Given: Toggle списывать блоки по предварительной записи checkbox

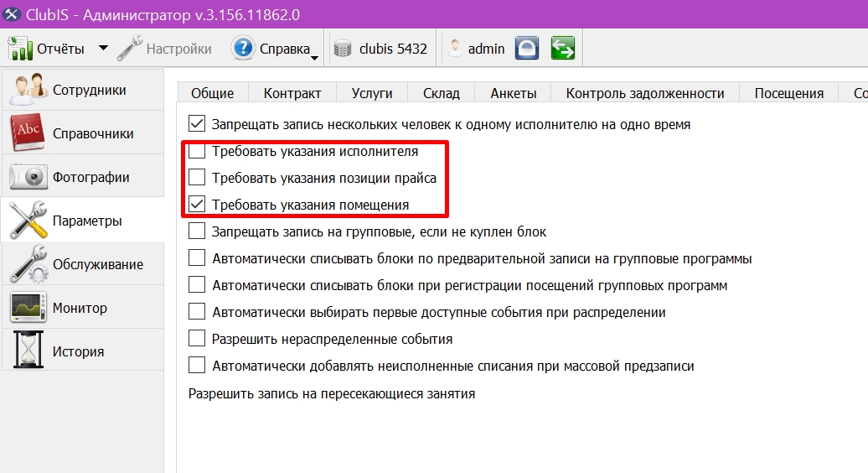Looking at the screenshot, I should (x=197, y=257).
